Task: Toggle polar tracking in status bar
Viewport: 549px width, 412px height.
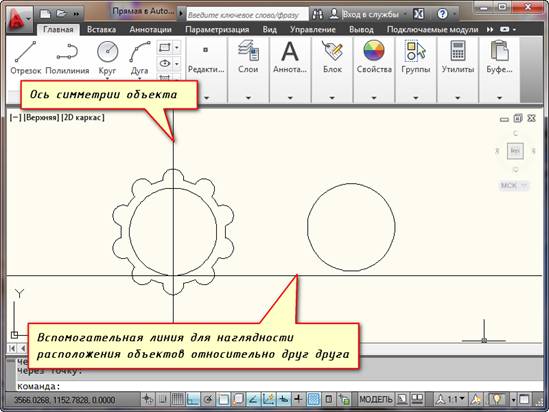Action: point(208,399)
